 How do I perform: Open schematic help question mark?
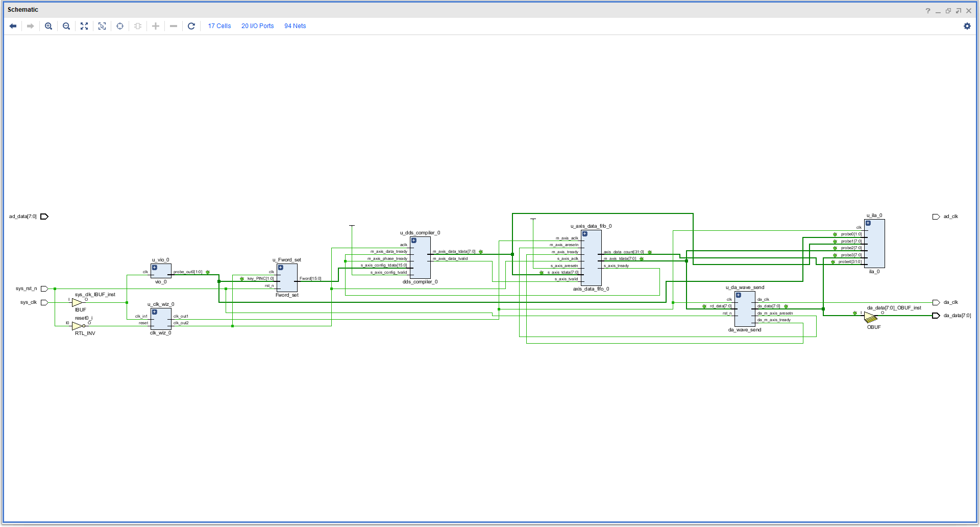(928, 11)
